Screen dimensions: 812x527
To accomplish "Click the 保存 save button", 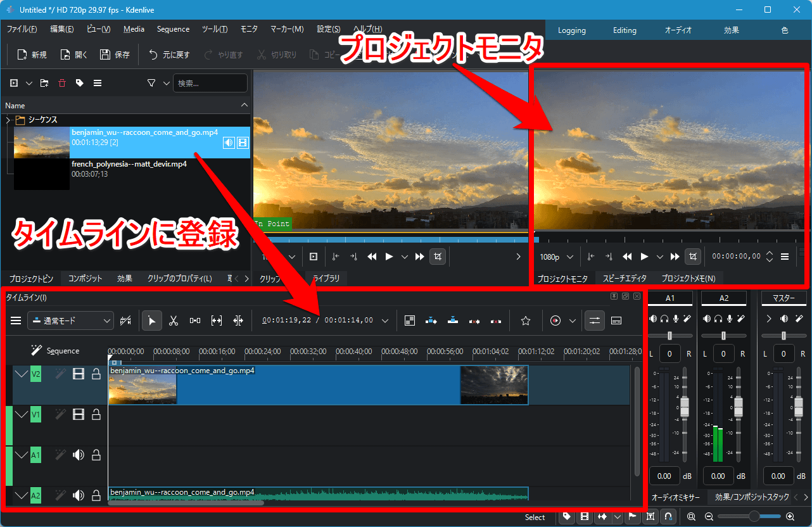I will (x=115, y=55).
